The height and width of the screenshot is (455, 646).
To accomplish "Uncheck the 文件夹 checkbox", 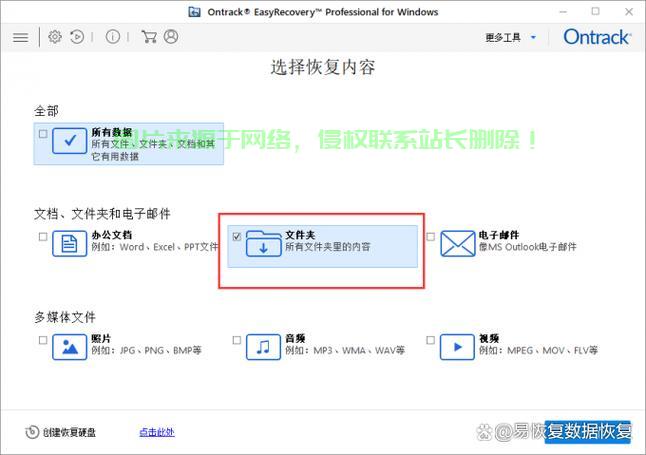I will 237,237.
